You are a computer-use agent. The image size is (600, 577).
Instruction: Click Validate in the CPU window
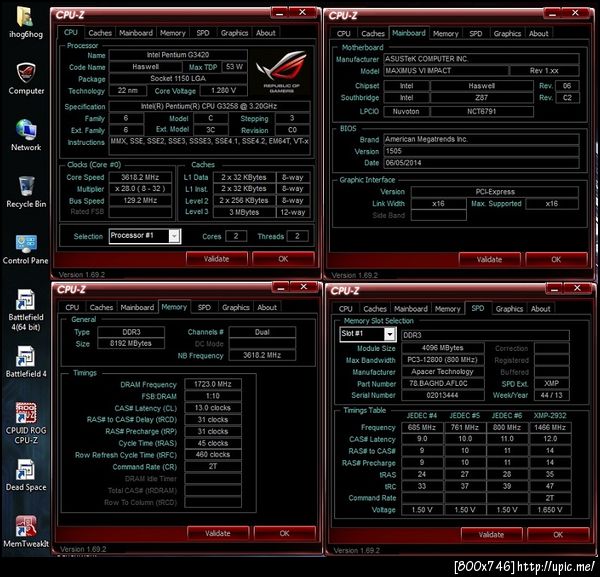pyautogui.click(x=217, y=259)
